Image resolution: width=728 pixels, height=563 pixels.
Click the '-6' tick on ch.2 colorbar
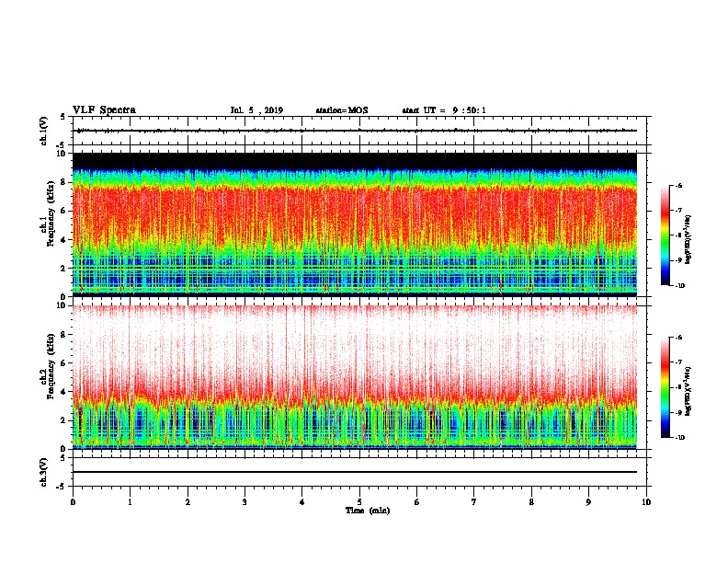pos(678,338)
